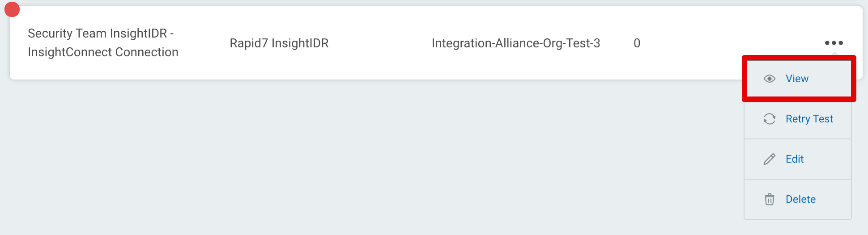This screenshot has width=868, height=235.
Task: Click the eye icon beside View
Action: point(769,79)
